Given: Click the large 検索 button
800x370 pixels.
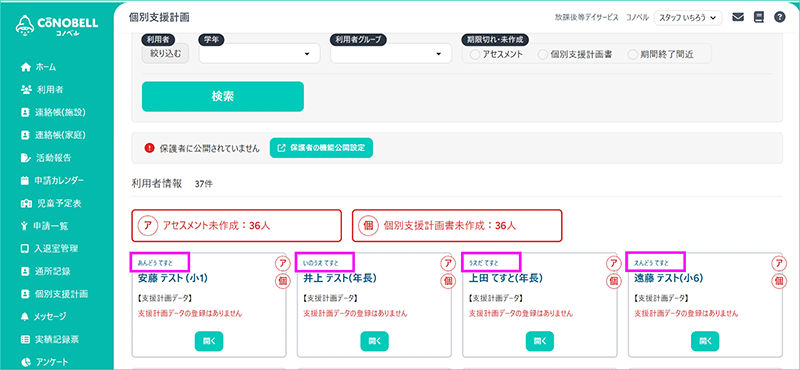Looking at the screenshot, I should point(222,96).
